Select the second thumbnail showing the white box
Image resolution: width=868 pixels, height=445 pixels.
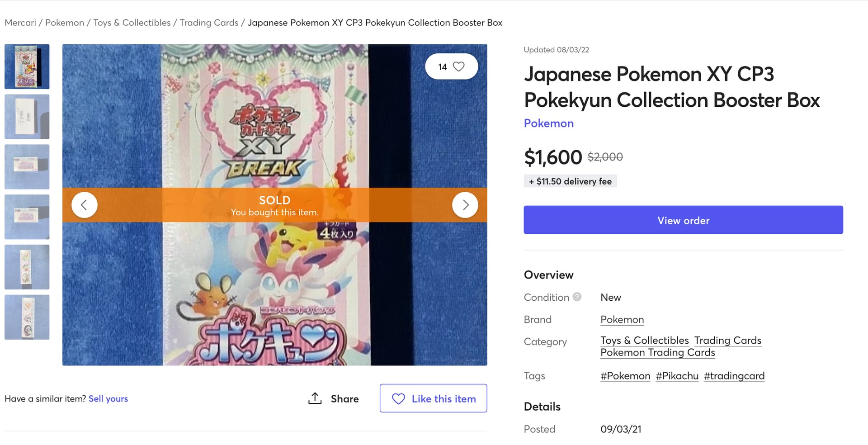(x=27, y=117)
